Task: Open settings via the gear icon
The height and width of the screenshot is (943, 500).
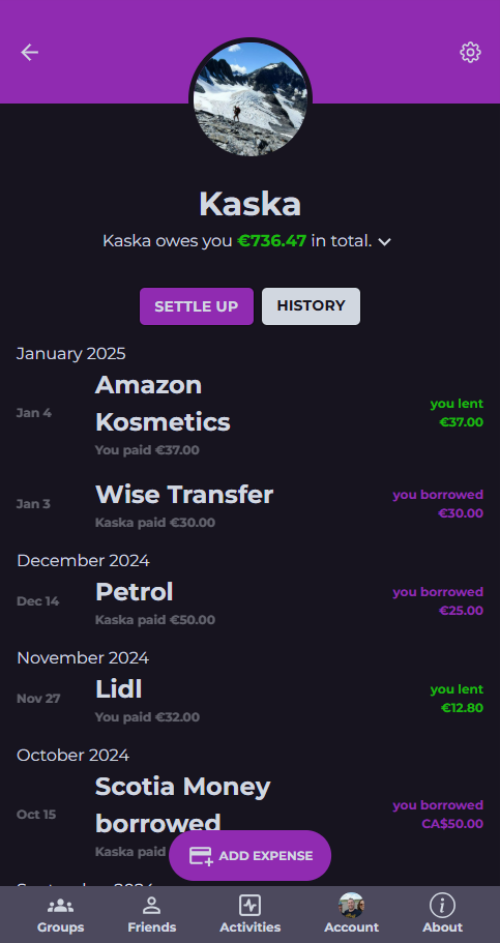Action: (471, 52)
